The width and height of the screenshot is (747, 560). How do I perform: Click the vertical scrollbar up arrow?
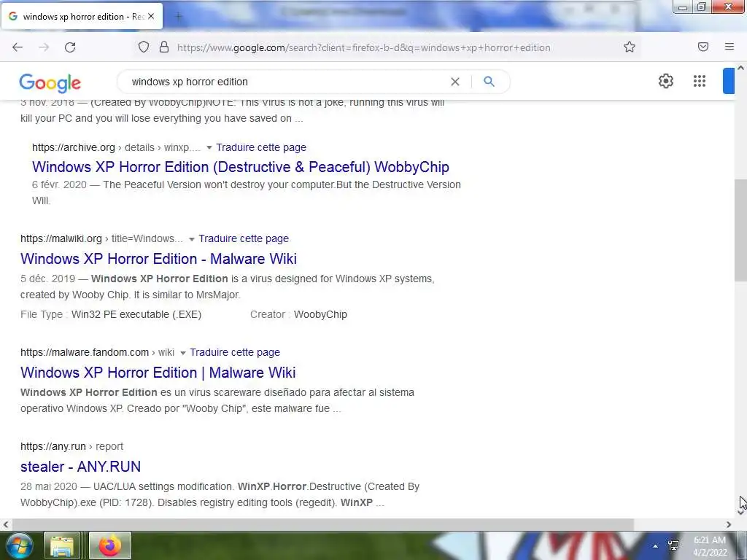[741, 68]
